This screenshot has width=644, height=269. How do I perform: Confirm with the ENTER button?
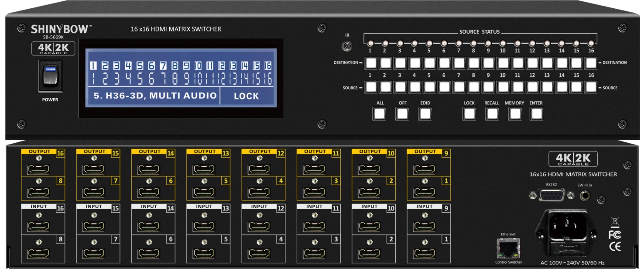coord(536,114)
